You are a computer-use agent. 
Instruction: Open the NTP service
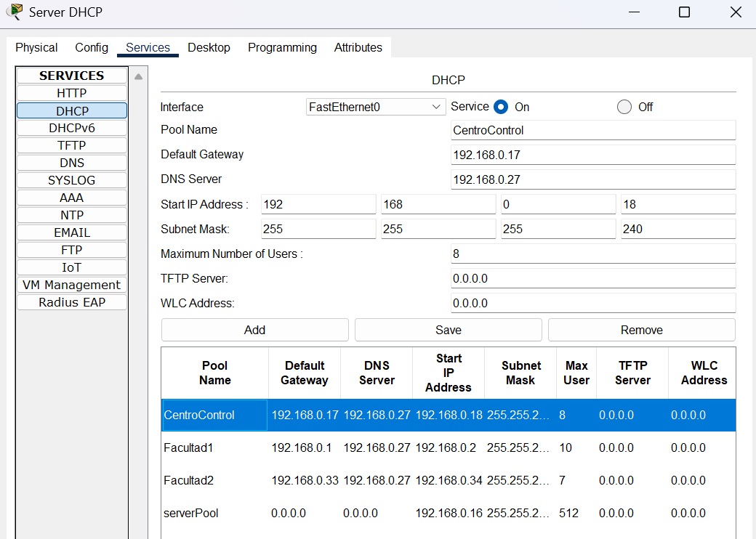click(x=72, y=215)
